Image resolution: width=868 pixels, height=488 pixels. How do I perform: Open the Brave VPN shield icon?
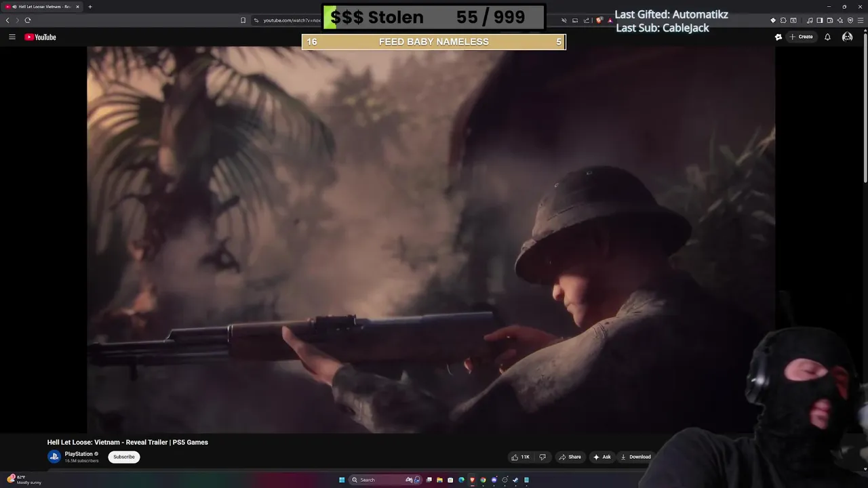(x=850, y=20)
